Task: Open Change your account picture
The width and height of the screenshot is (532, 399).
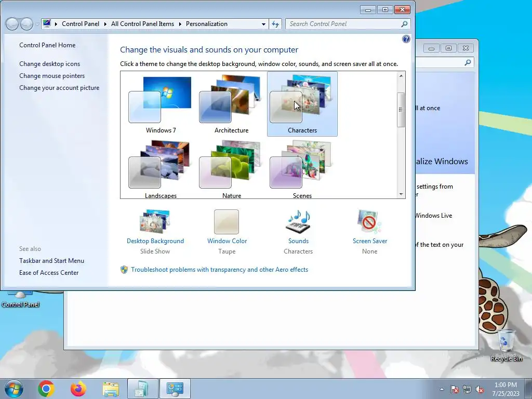Action: (x=59, y=87)
